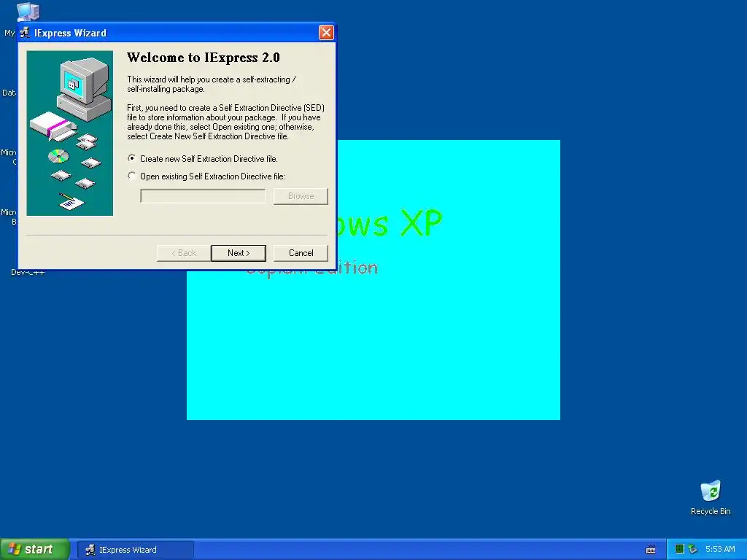Open Task Manager CPU usage tray icon
This screenshot has height=560, width=747.
pos(680,549)
